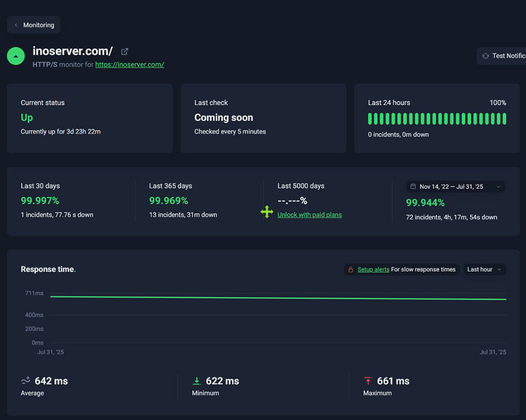Click '13 incidents, 31m down' text
This screenshot has width=526, height=420.
(x=183, y=215)
